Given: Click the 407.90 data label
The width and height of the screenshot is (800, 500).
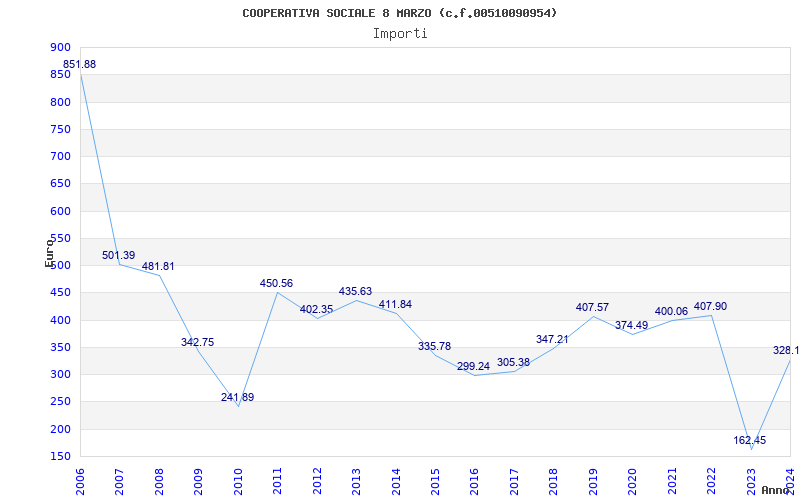Looking at the screenshot, I should coord(710,306).
